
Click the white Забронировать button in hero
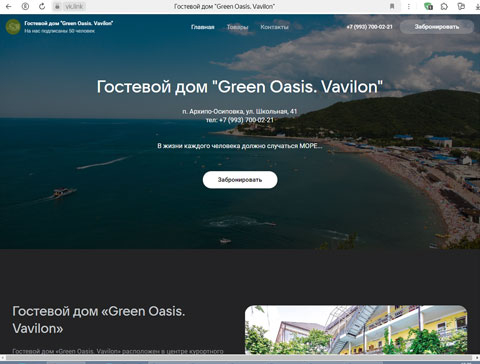(240, 180)
